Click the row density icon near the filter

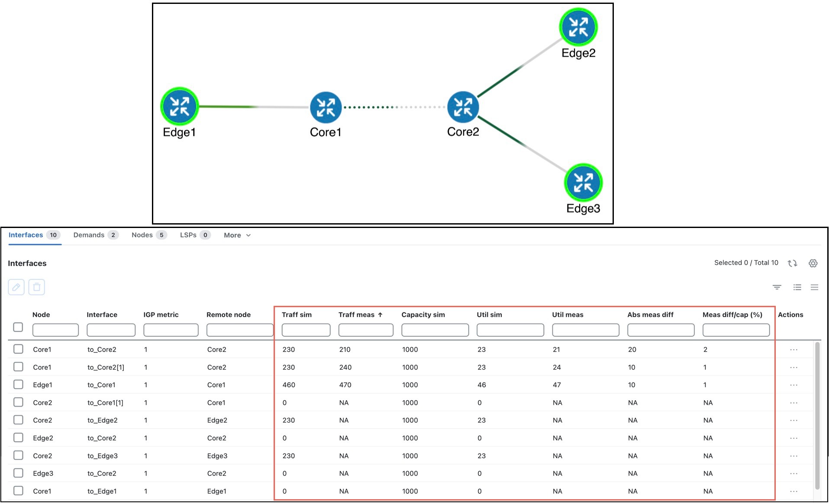815,287
